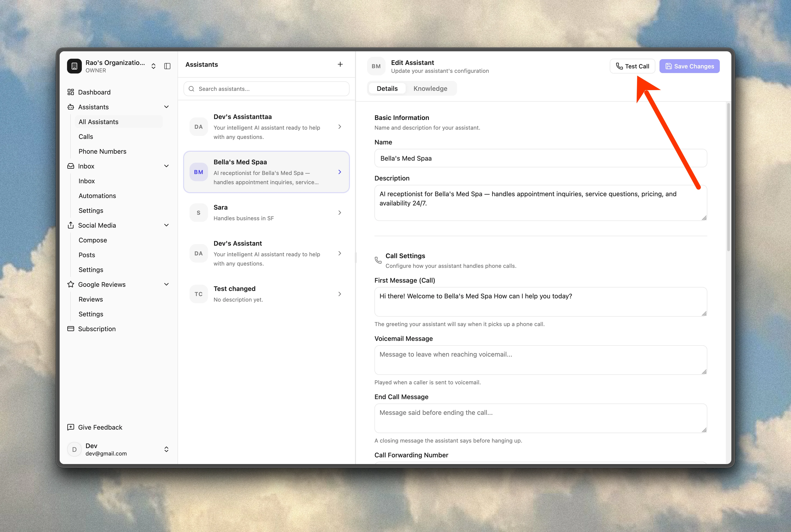Collapse the sidebar using the panel icon
This screenshot has width=791, height=532.
[167, 66]
